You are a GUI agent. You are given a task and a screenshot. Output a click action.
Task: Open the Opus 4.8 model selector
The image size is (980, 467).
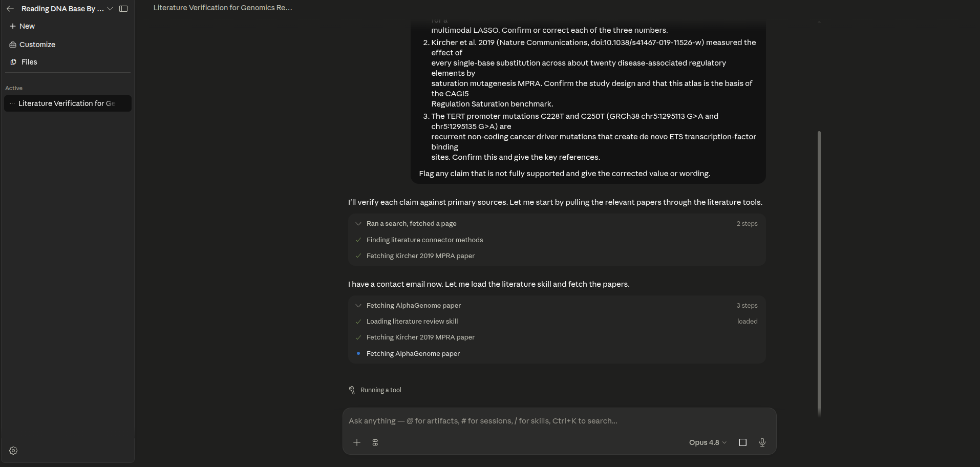click(x=708, y=442)
